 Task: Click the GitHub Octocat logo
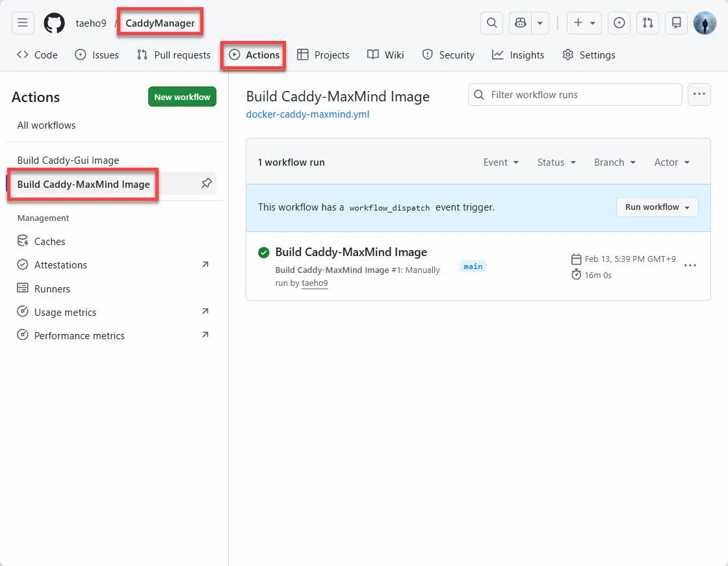(x=54, y=23)
